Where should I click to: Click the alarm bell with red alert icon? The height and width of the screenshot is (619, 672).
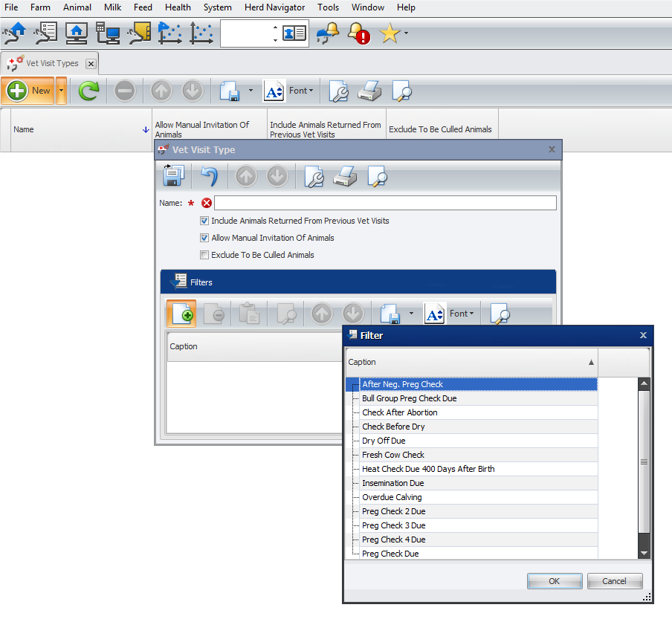click(359, 33)
